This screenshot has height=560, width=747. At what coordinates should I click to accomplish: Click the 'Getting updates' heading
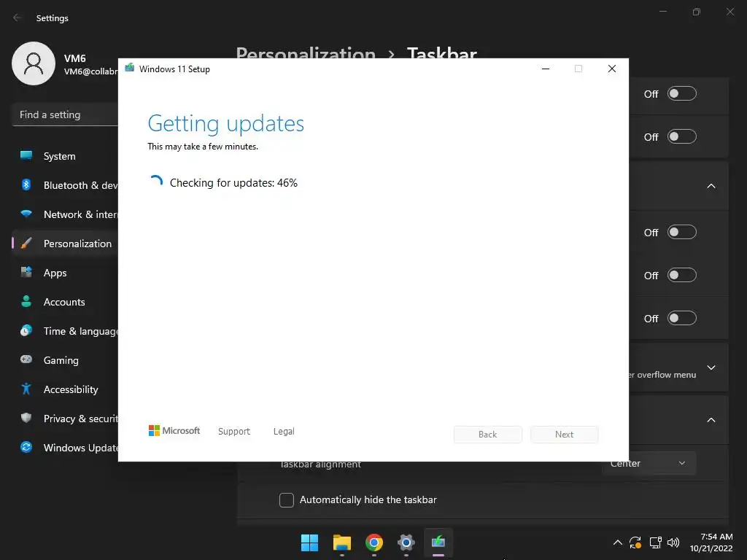tap(226, 124)
